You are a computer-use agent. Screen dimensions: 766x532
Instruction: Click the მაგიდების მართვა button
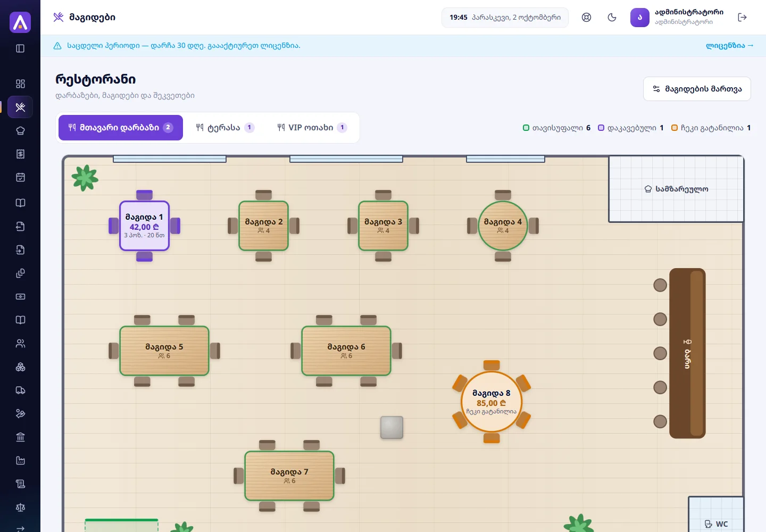697,89
